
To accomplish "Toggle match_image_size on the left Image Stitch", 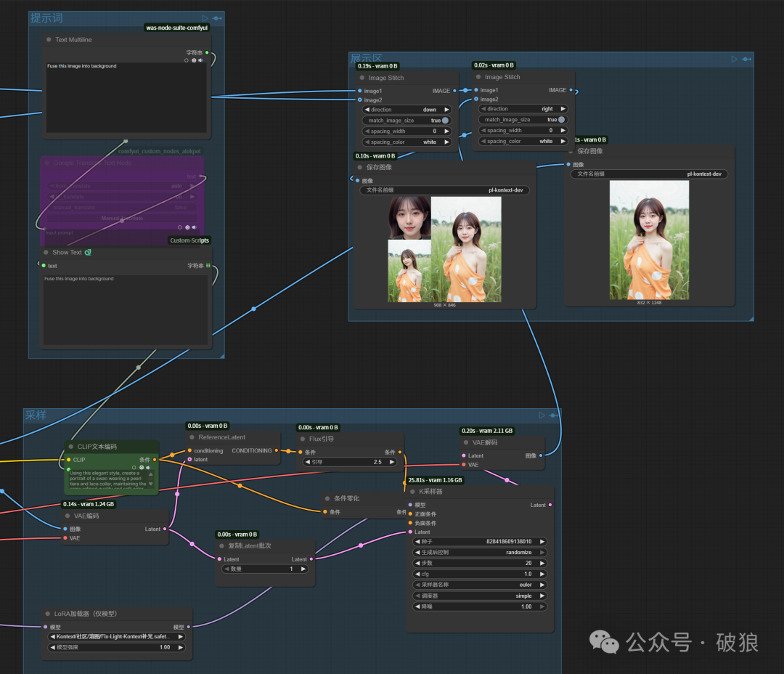I will coord(444,121).
